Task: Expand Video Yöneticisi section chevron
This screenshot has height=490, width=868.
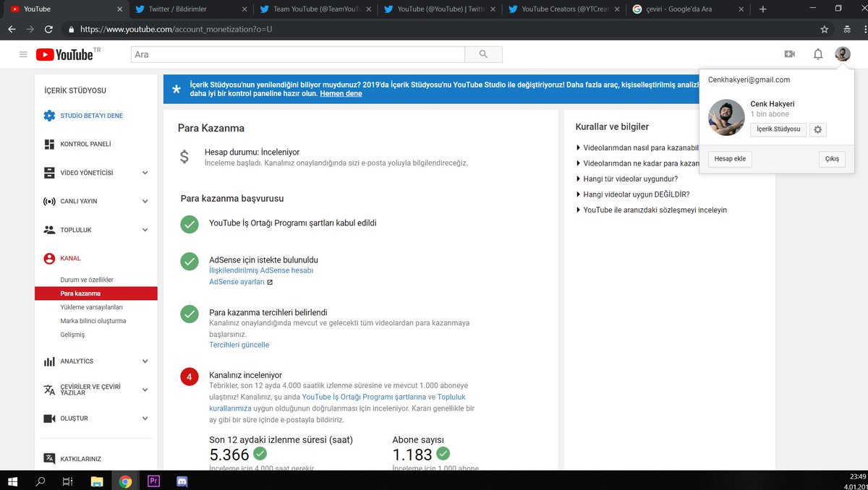Action: click(145, 173)
